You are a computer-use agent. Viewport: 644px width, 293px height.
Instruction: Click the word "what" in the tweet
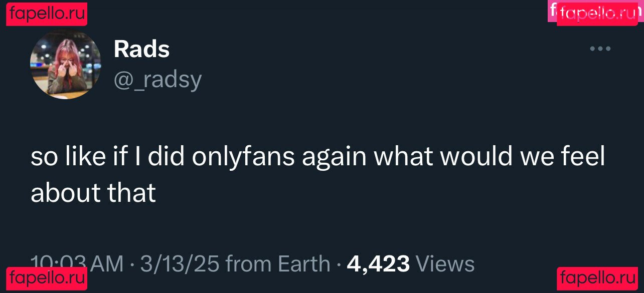[x=403, y=157]
